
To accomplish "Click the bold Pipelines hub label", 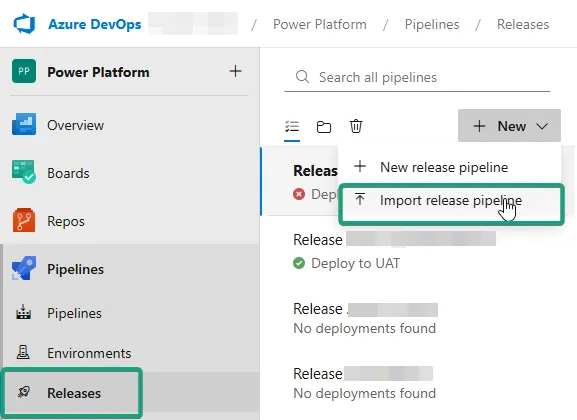I will point(75,269).
